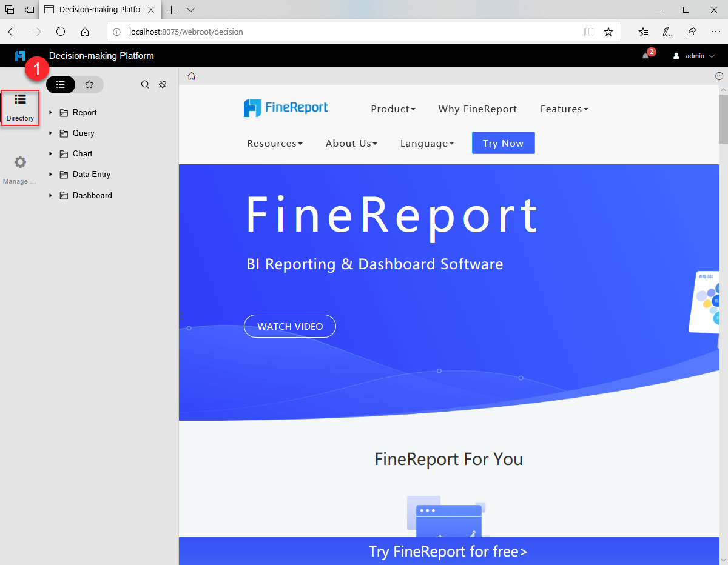The width and height of the screenshot is (728, 565).
Task: Open Manage settings via the gear icon
Action: tap(20, 162)
